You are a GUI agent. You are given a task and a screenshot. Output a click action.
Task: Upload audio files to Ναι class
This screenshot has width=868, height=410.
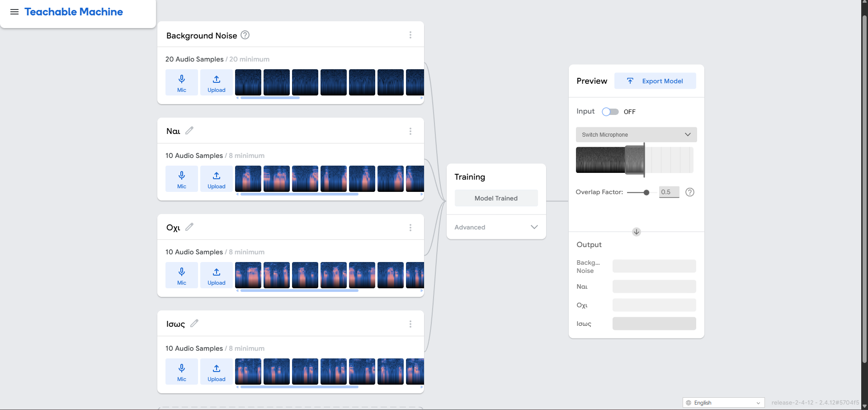coord(217,179)
